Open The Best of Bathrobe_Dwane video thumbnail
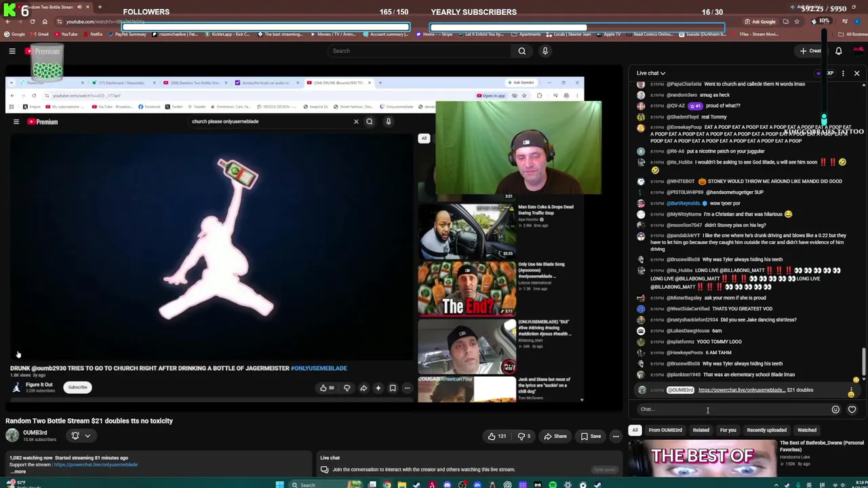 pos(702,460)
